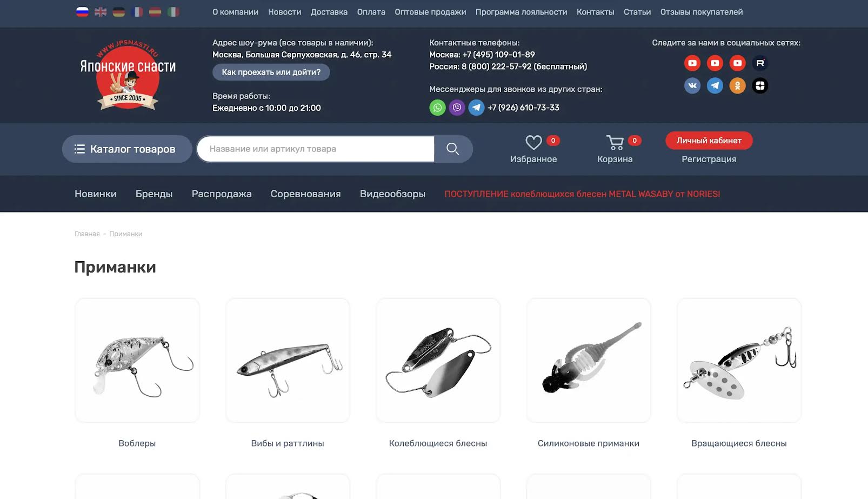Switch site language to the German flag
868x499 pixels.
coord(119,12)
